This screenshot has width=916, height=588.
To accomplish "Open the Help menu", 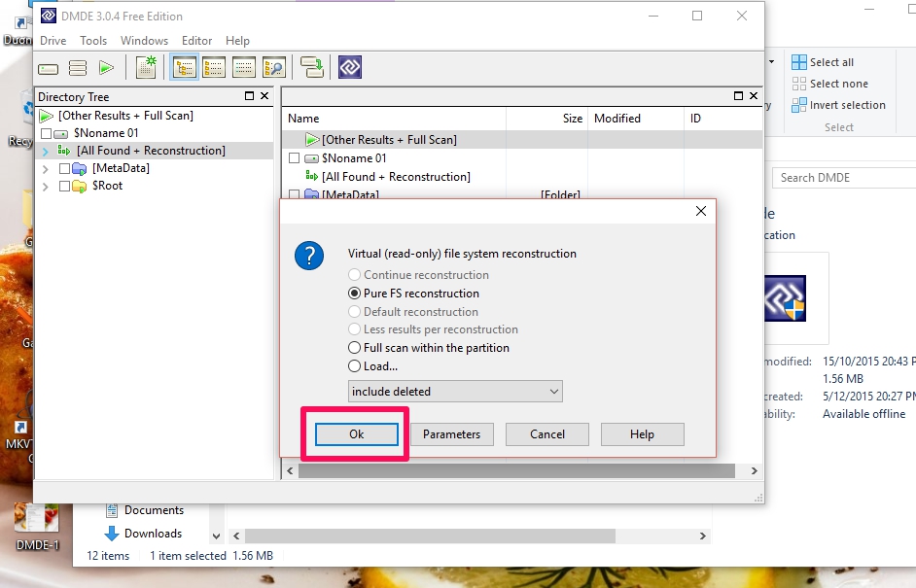I will [x=238, y=40].
